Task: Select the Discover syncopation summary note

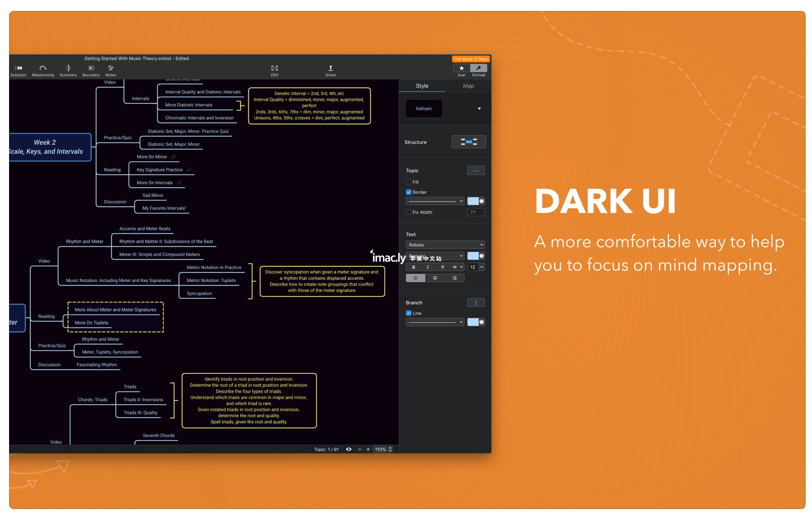Action: 322,281
